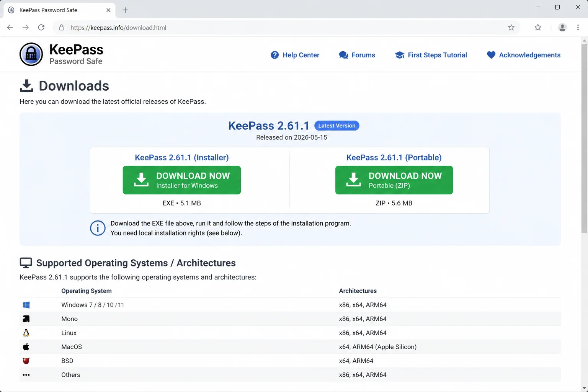Screen dimensions: 588x392
Task: Open the Help Center link
Action: click(295, 55)
